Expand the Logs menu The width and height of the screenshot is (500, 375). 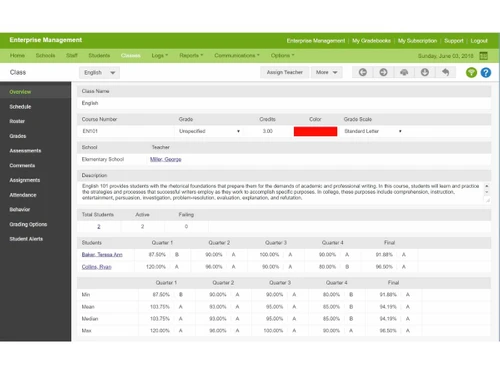(x=160, y=55)
